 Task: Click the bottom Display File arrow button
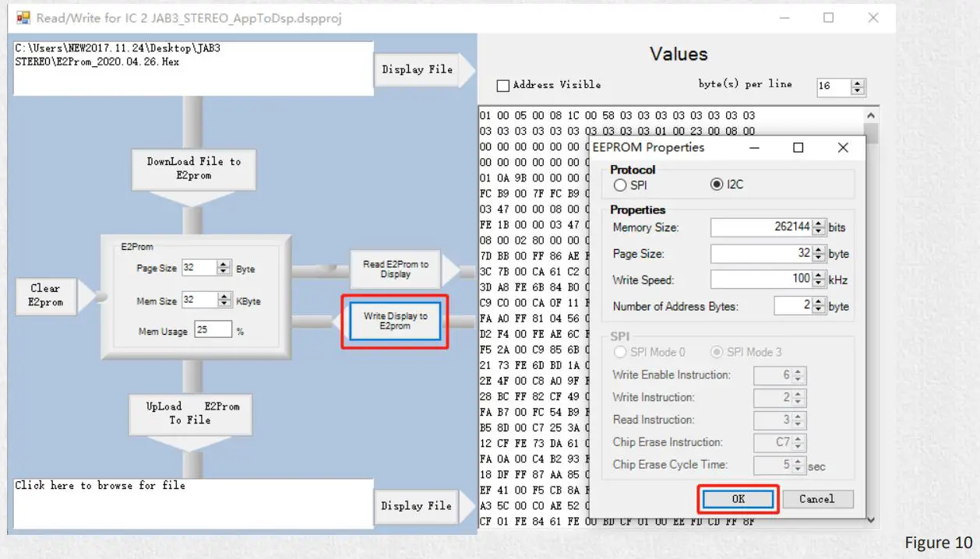click(424, 506)
